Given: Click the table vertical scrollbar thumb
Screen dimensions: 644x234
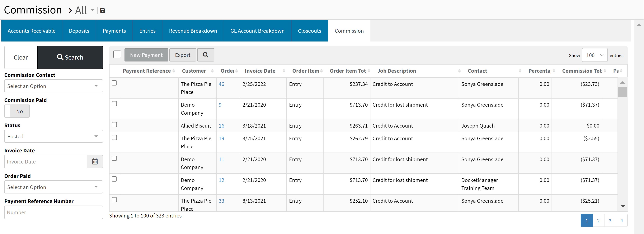Looking at the screenshot, I should pos(623,92).
